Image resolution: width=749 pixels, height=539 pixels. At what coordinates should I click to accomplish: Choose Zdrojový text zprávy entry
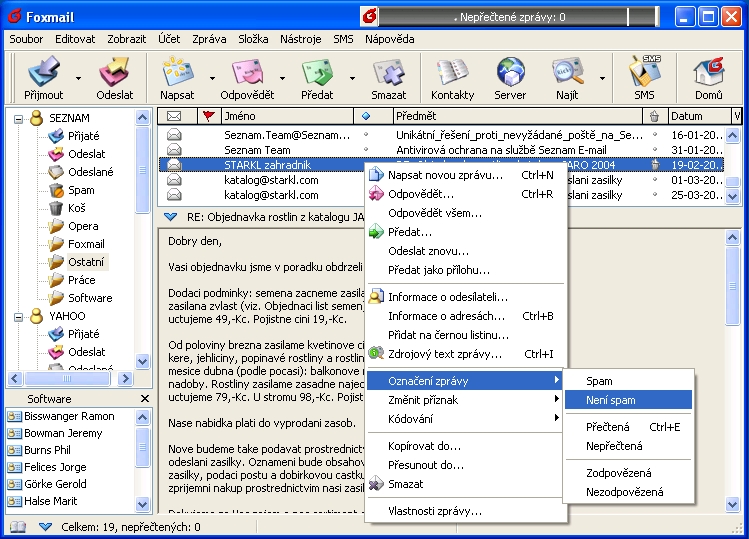[x=466, y=354]
